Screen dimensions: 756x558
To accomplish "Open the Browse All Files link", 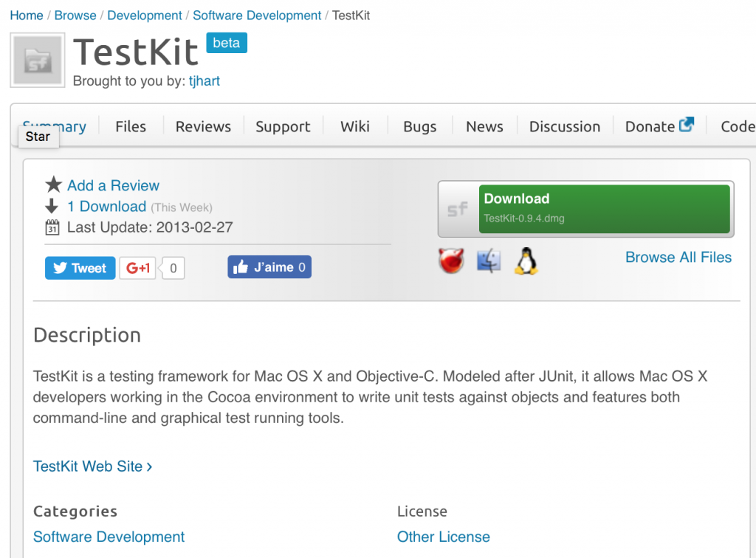I will click(x=678, y=258).
